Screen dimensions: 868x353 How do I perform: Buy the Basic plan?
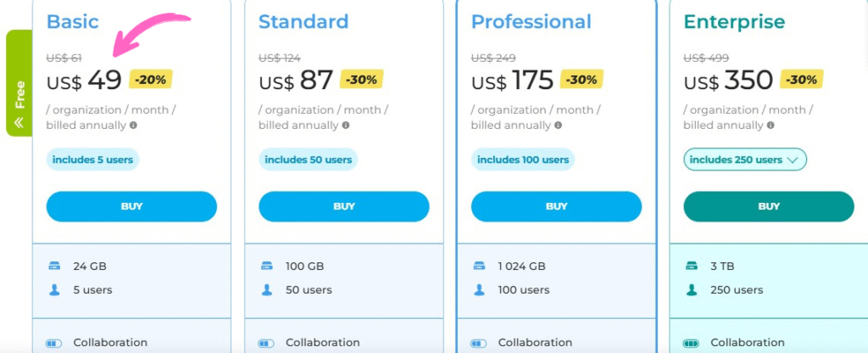coord(131,206)
